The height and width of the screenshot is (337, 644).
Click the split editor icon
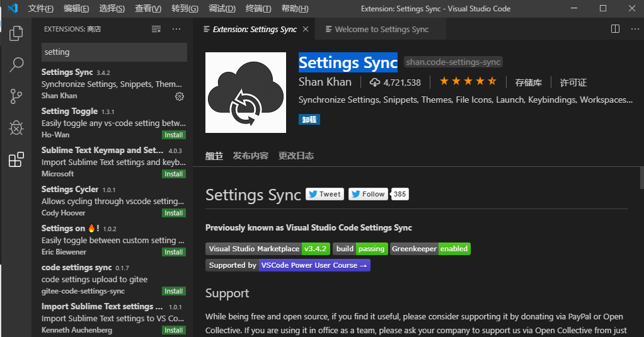pyautogui.click(x=616, y=29)
